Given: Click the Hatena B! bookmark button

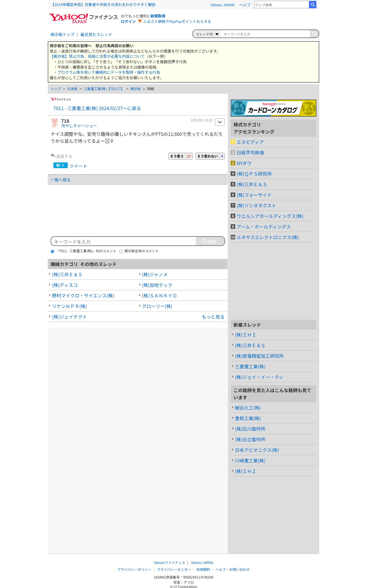Looking at the screenshot, I should coord(61,165).
